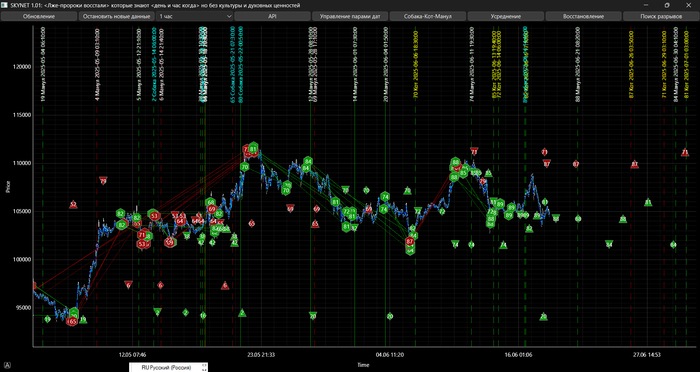
Task: Toggle Остановить новые данные
Action: [x=117, y=17]
